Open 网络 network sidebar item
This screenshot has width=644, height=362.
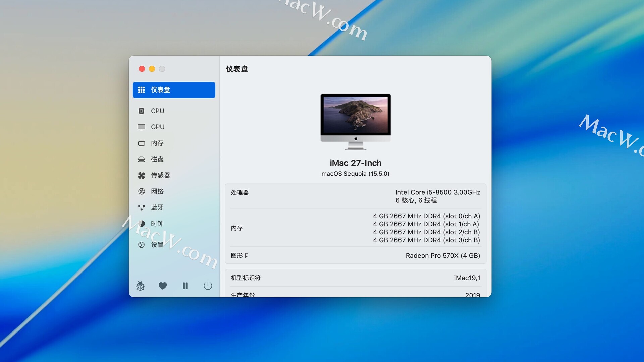click(x=174, y=191)
